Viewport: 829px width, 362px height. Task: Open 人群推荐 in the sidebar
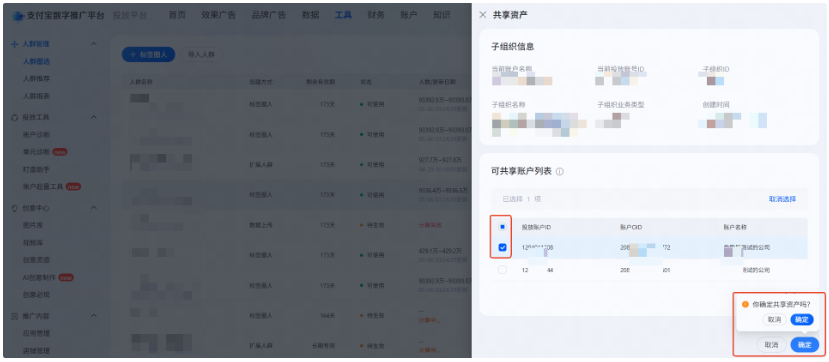36,79
